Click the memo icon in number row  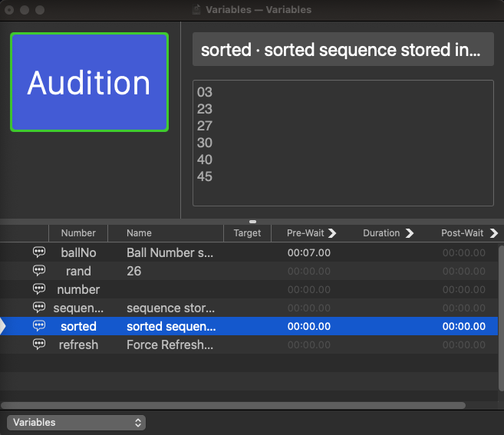(39, 289)
